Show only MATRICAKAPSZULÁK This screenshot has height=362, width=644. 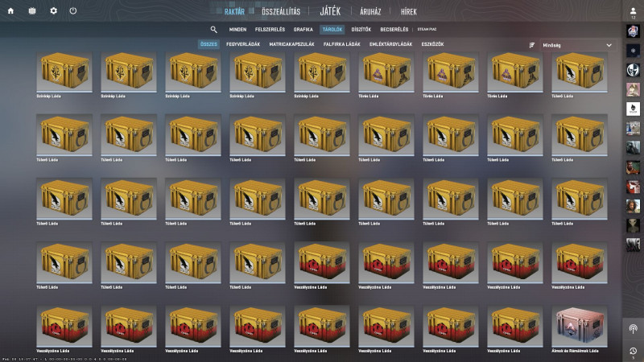[x=291, y=44]
